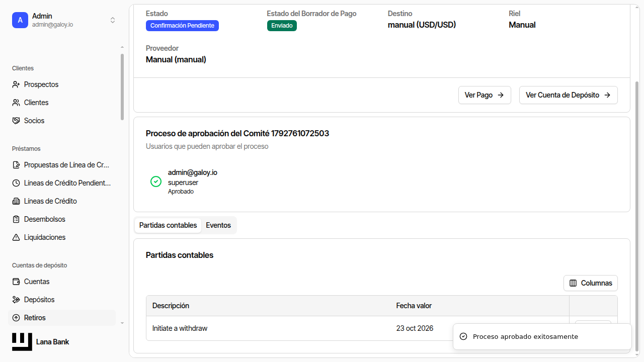Click the Liquidaciones warning triangle icon
Viewport: 644px width, 362px height.
[x=16, y=237]
